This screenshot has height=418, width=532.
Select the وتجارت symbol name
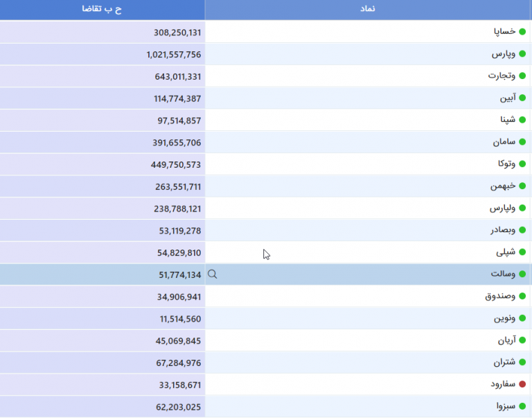(502, 76)
